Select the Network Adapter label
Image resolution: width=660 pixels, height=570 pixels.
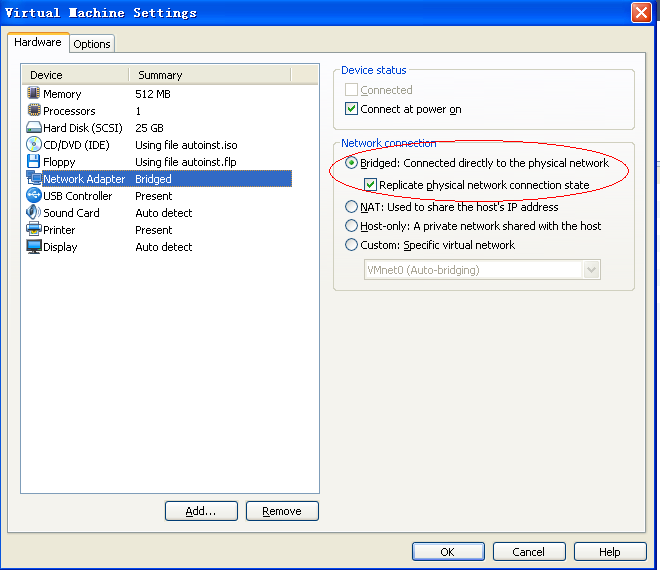(x=84, y=179)
